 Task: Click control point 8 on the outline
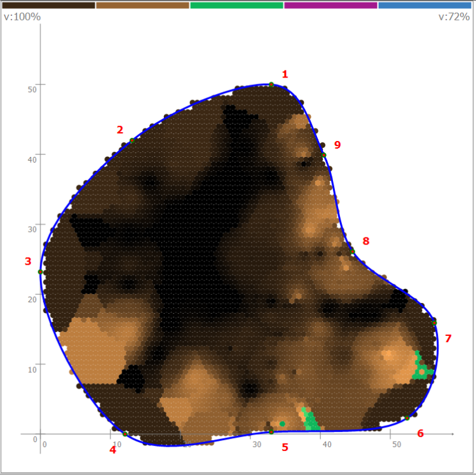pyautogui.click(x=353, y=251)
